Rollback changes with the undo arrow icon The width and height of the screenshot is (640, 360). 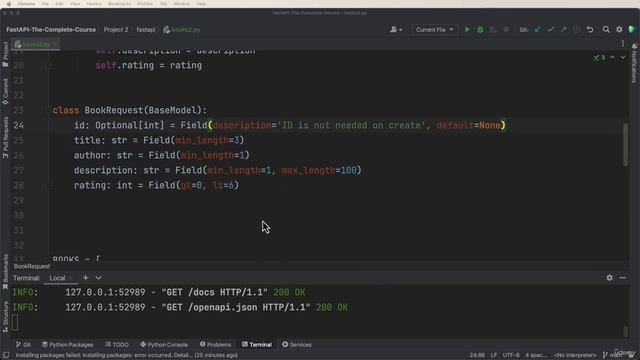coord(590,29)
